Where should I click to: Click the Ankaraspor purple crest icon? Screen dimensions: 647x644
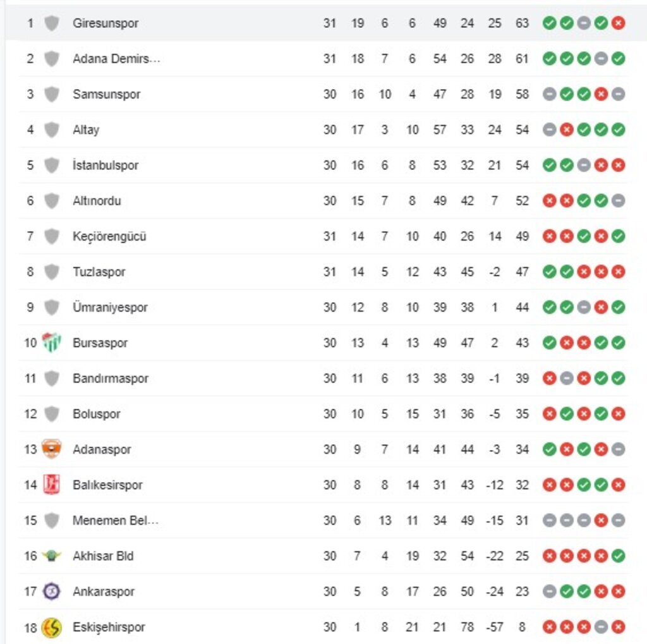(51, 592)
